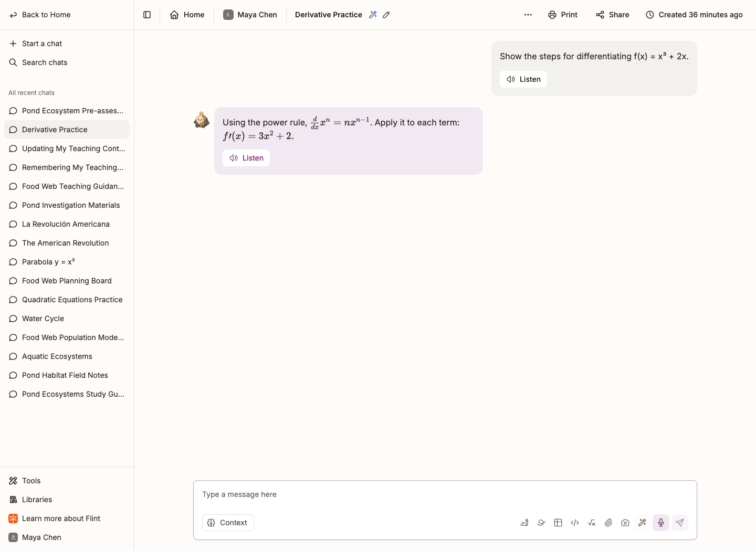
Task: Open the La Revolución Americana chat
Action: pyautogui.click(x=67, y=224)
